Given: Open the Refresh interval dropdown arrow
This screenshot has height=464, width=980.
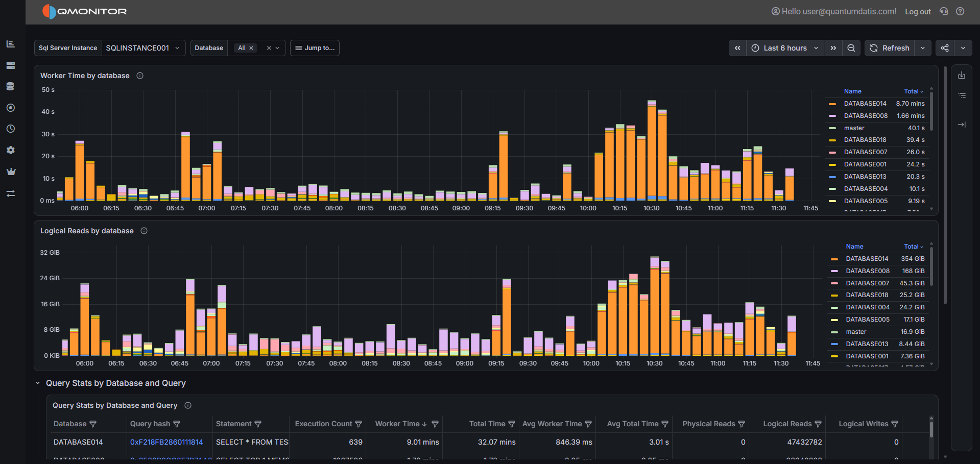Looking at the screenshot, I should click(x=923, y=48).
